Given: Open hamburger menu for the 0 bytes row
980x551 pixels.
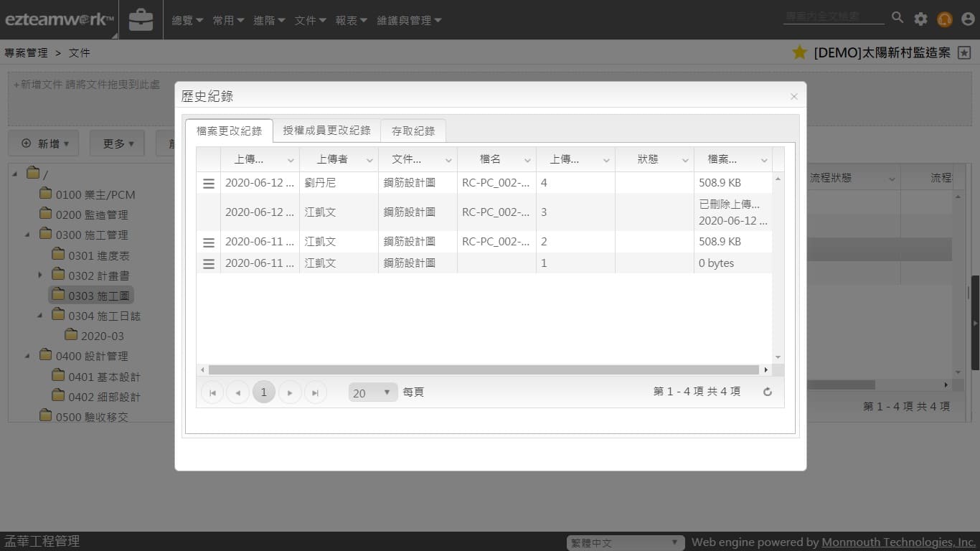Looking at the screenshot, I should tap(209, 264).
